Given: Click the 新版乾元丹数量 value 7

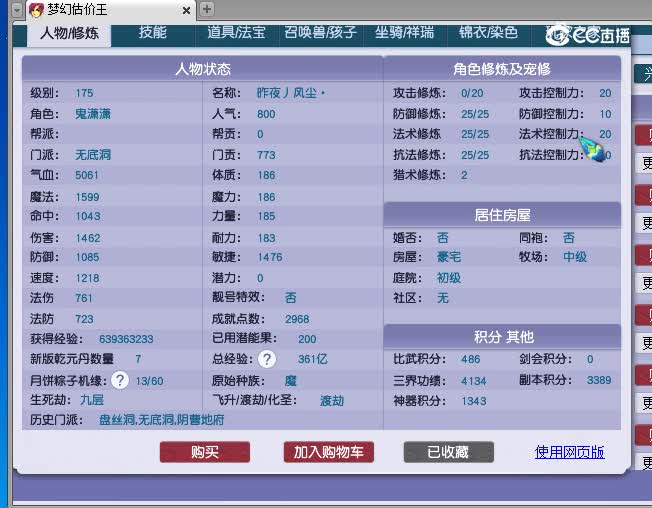Looking at the screenshot, I should pyautogui.click(x=138, y=359).
